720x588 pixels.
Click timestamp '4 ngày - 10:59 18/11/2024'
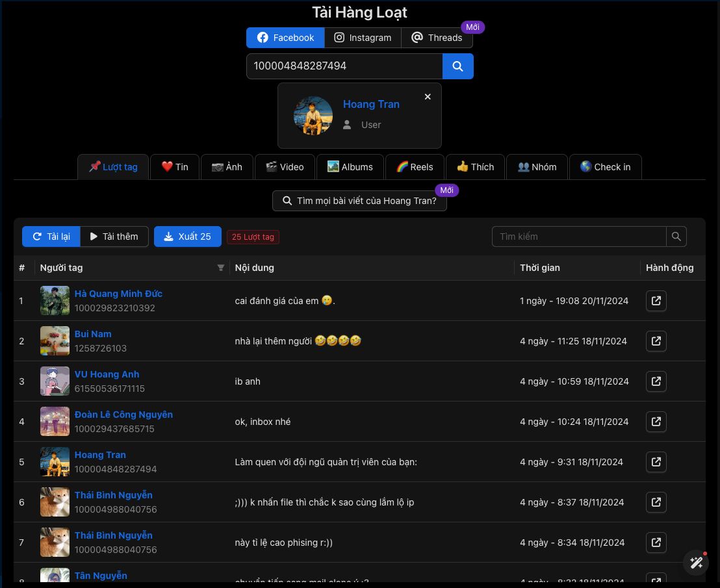click(x=574, y=382)
